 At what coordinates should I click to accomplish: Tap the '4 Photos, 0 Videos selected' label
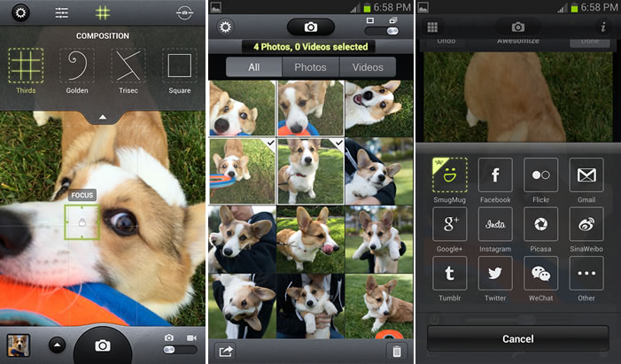coord(311,47)
